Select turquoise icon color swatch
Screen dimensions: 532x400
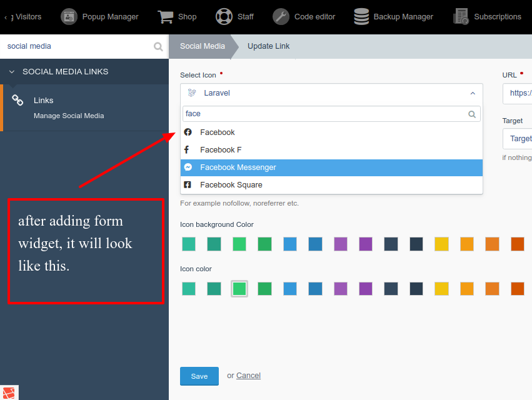(x=189, y=289)
